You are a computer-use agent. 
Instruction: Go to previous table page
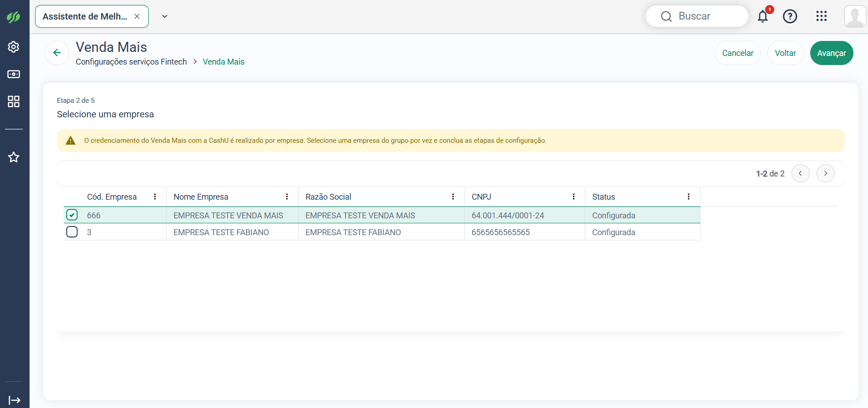tap(800, 173)
